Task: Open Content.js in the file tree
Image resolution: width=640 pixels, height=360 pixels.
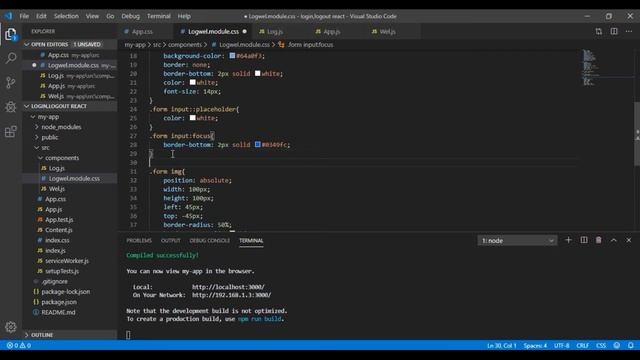Action: (x=58, y=230)
